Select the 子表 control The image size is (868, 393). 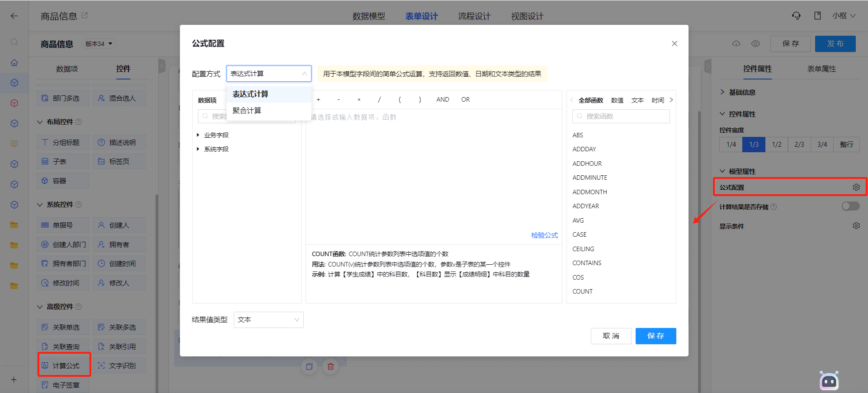(x=63, y=161)
